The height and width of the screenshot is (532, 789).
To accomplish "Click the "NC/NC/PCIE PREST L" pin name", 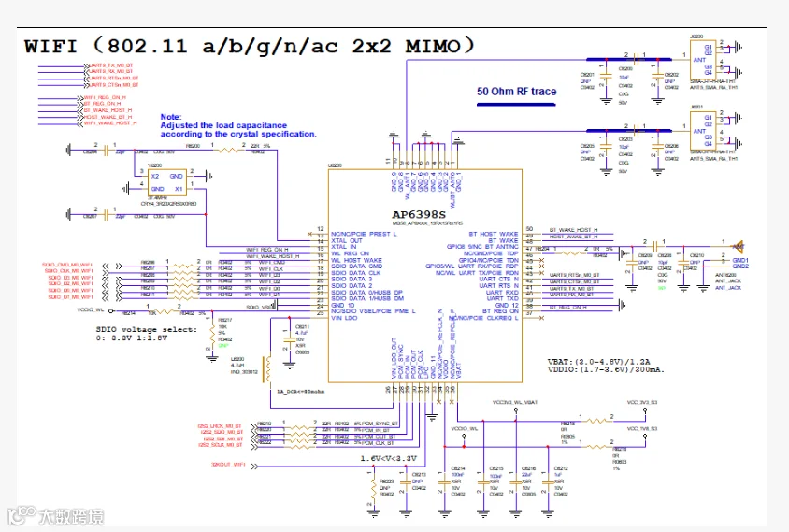I will point(364,234).
